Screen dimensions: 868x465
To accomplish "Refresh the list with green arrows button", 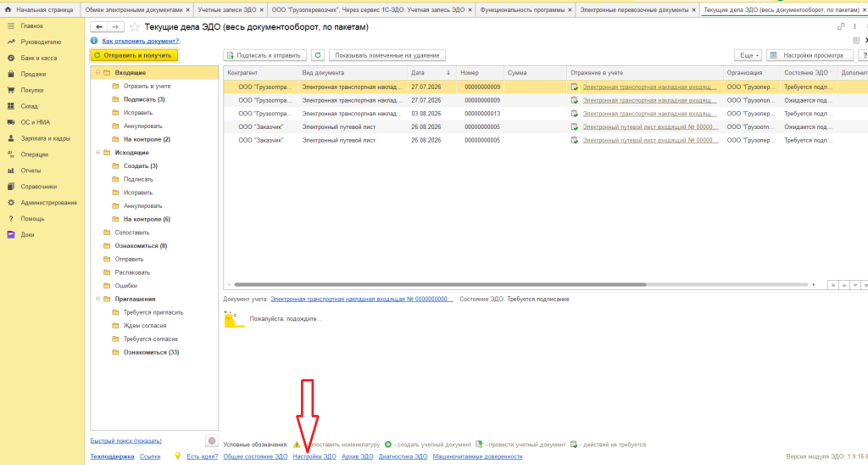I will click(x=318, y=55).
